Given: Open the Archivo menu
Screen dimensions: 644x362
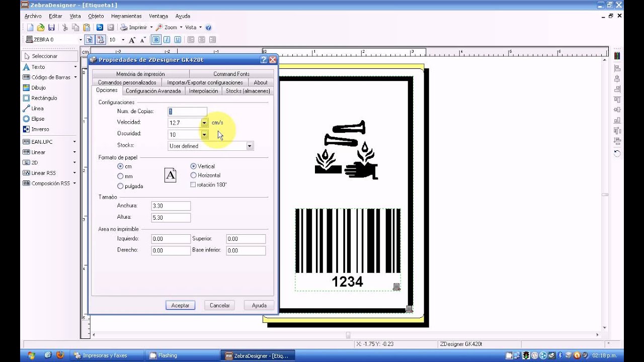Looking at the screenshot, I should pos(33,16).
